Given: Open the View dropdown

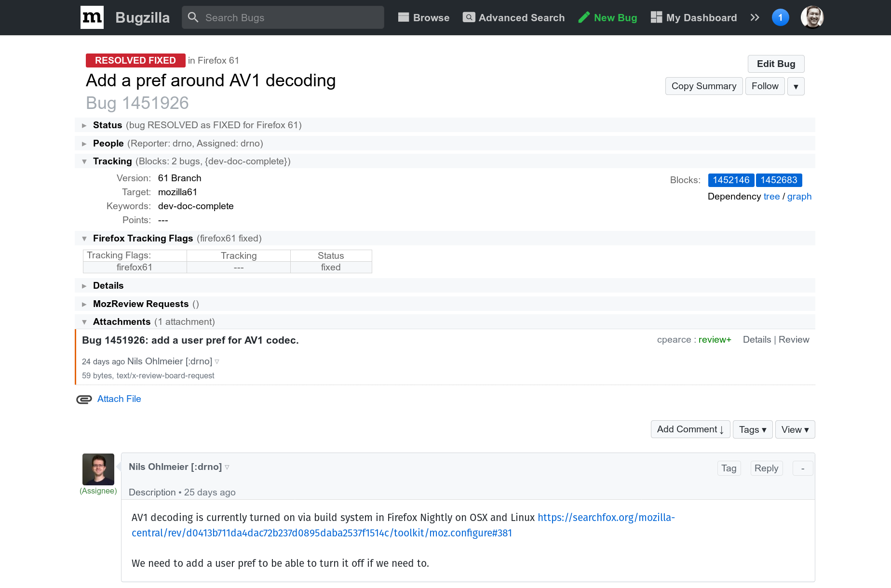Looking at the screenshot, I should coord(795,429).
